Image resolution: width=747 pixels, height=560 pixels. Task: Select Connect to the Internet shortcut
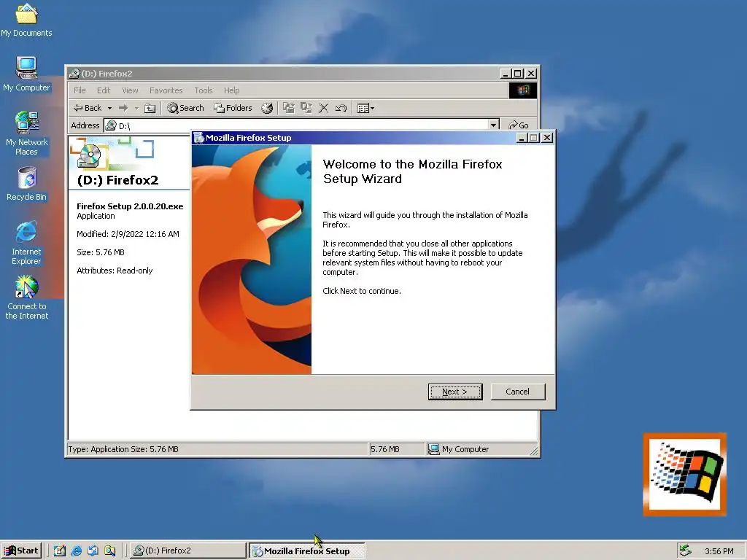point(26,297)
